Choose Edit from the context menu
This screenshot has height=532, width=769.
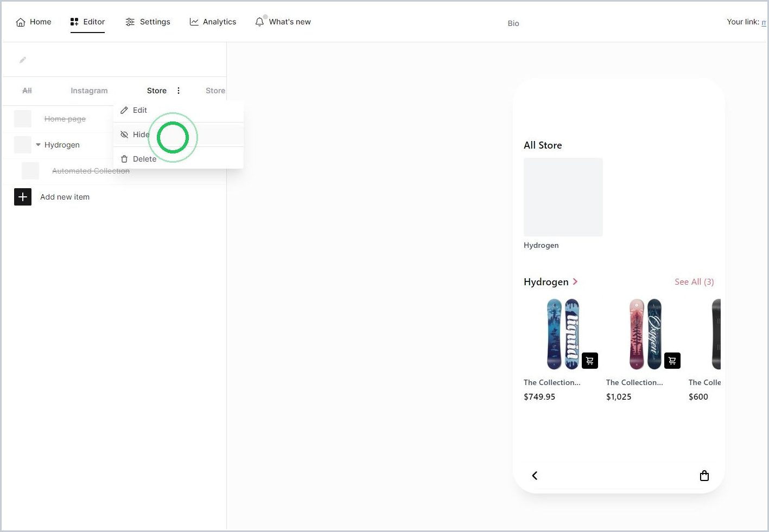point(179,110)
